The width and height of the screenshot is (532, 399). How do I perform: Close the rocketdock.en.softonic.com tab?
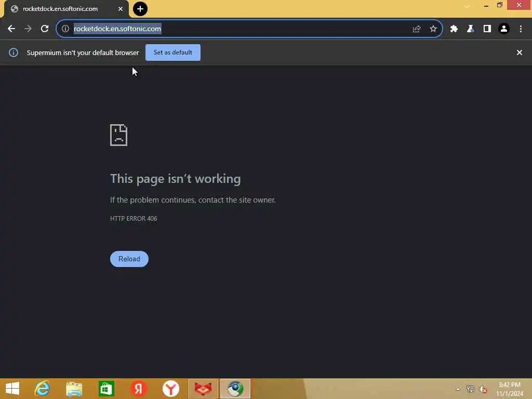coord(121,9)
